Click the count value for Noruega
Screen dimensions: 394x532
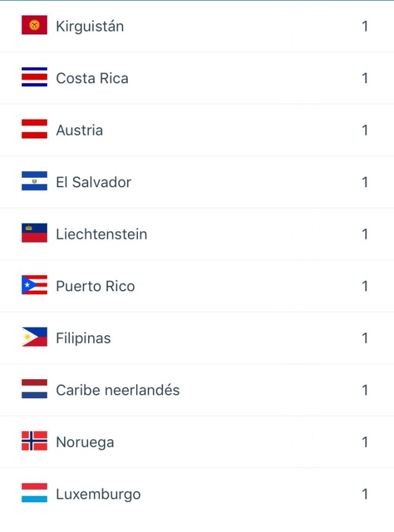pos(365,442)
